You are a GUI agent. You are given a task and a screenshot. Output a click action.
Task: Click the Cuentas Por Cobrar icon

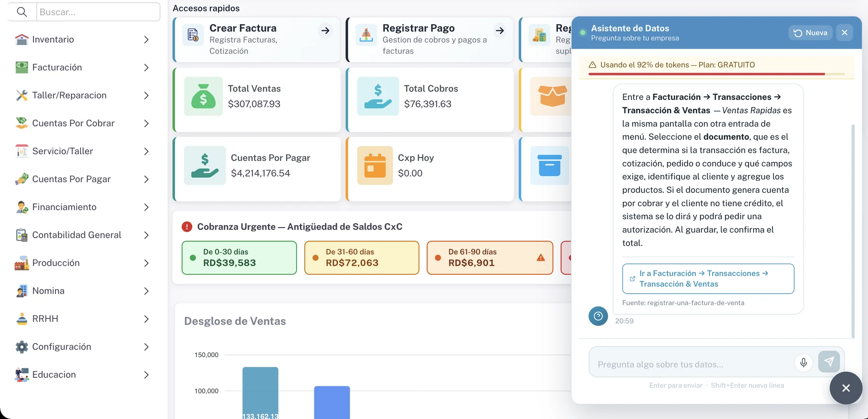pyautogui.click(x=22, y=123)
